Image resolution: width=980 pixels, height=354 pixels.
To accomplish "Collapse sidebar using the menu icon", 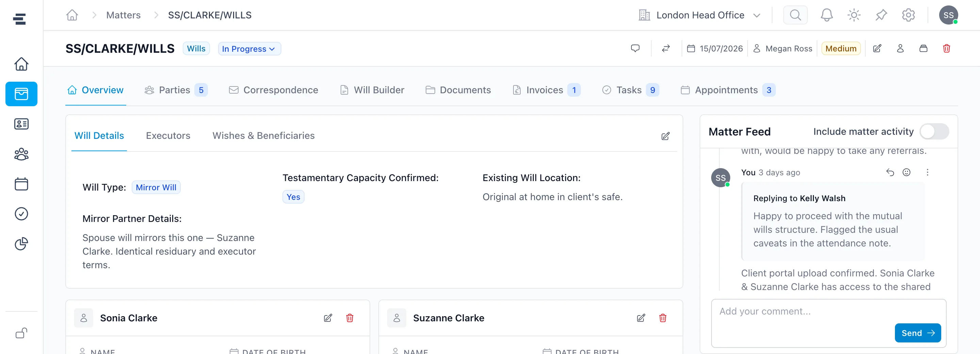I will 19,19.
